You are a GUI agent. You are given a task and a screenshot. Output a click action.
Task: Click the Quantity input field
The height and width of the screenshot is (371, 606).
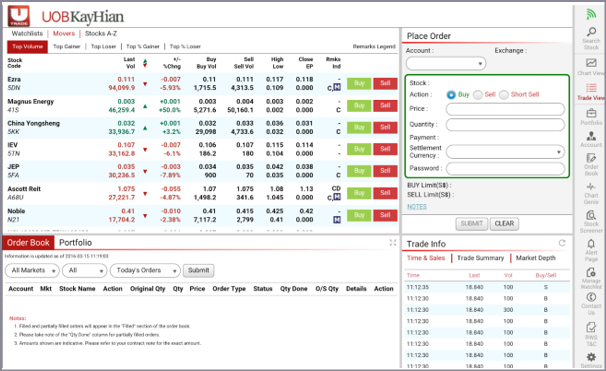(505, 124)
